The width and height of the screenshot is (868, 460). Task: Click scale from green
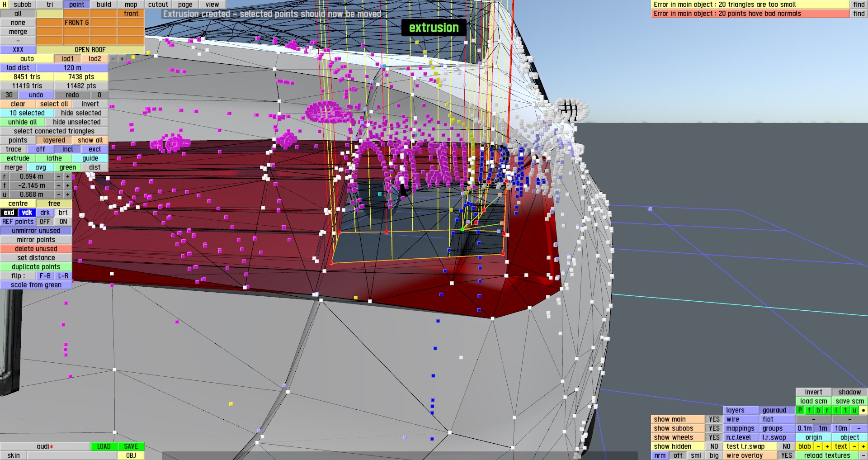click(36, 285)
